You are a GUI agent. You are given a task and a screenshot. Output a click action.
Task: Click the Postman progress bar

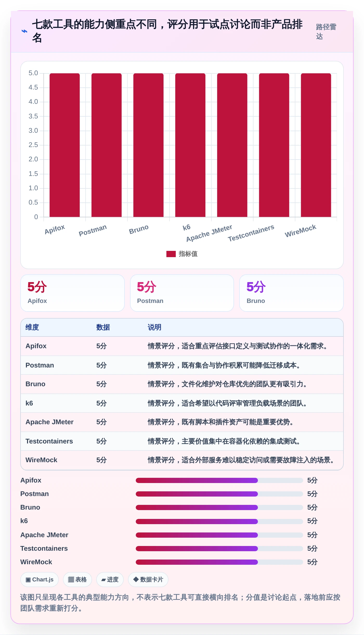(x=219, y=494)
